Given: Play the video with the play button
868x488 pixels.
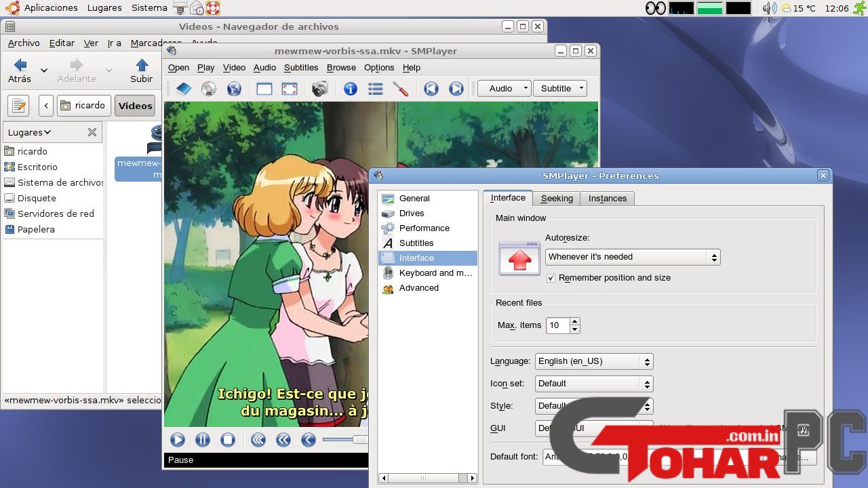Looking at the screenshot, I should coord(178,440).
